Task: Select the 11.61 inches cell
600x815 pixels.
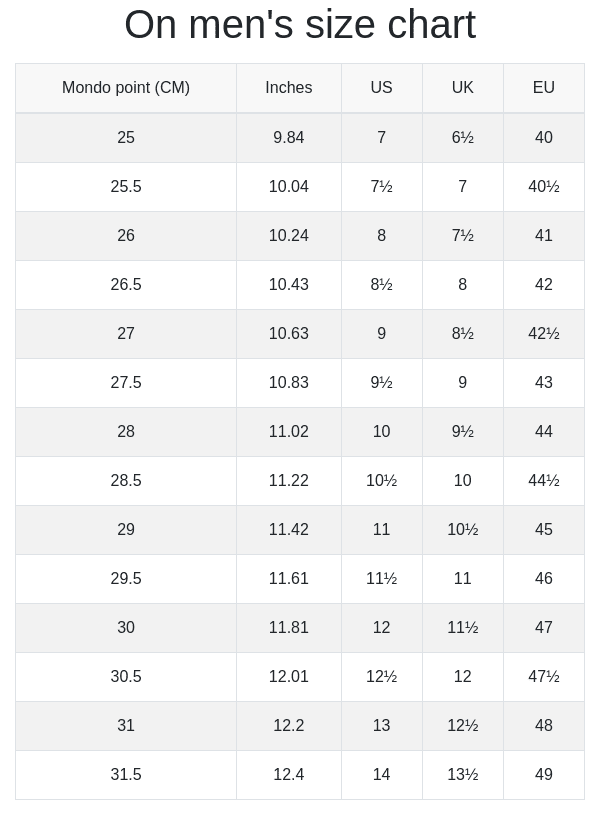Action: click(289, 579)
